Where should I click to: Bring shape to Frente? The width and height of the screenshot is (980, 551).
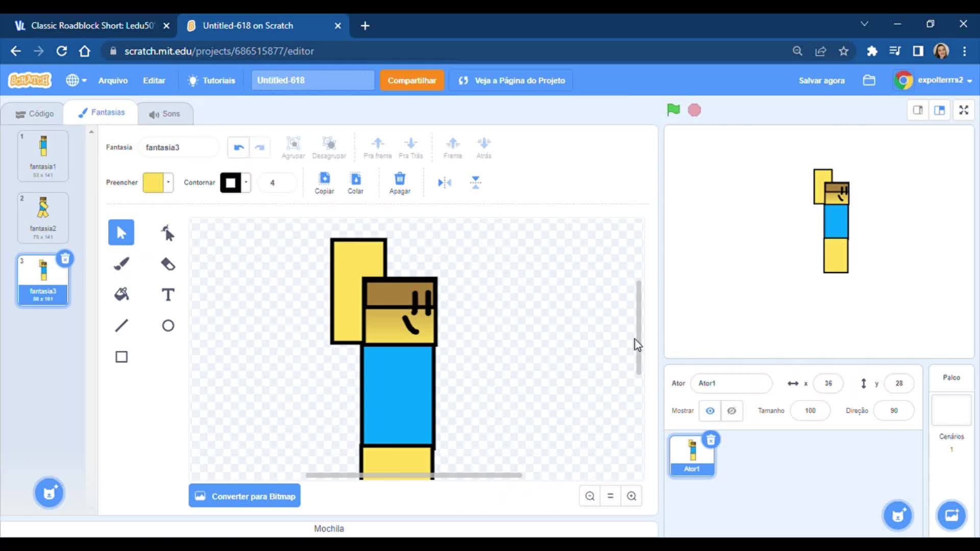(453, 147)
